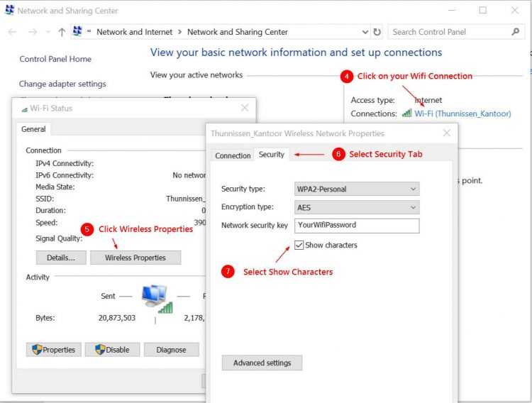
Task: Click the refresh icon beside the address bar
Action: pyautogui.click(x=377, y=32)
